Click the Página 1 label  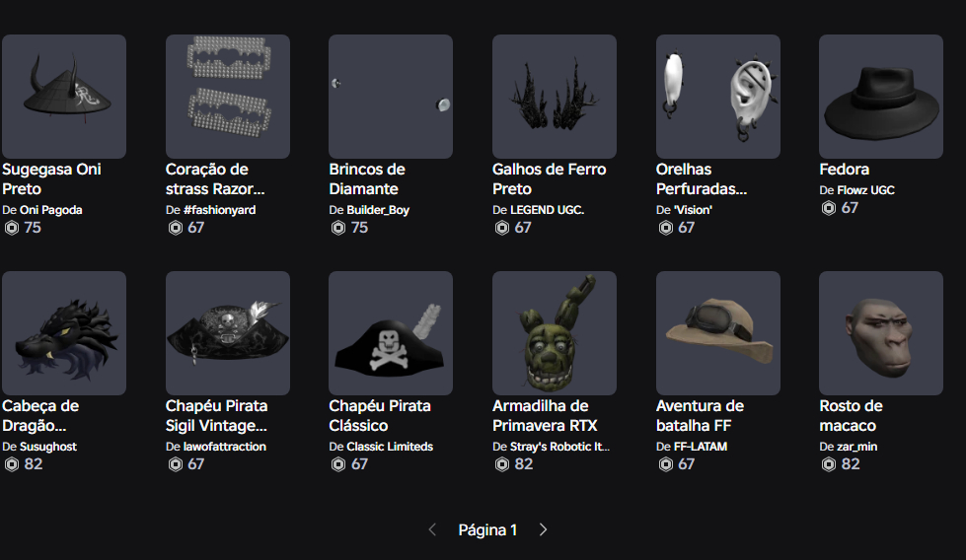[x=487, y=529]
